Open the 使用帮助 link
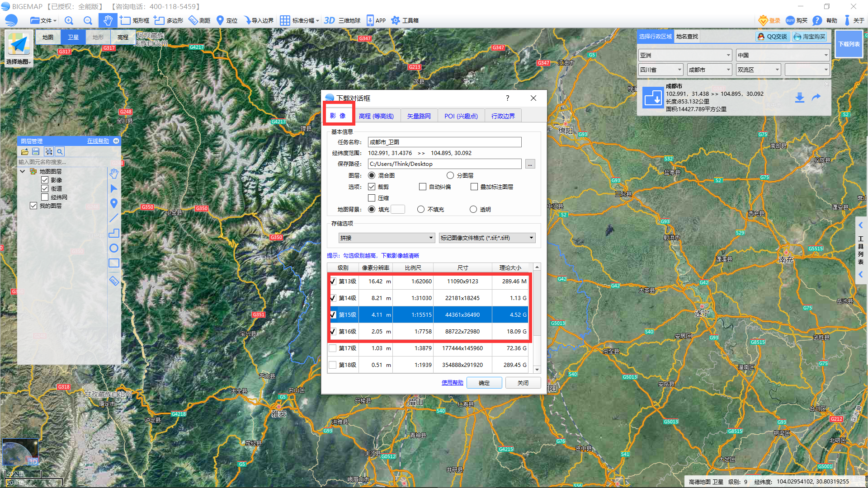Image resolution: width=868 pixels, height=488 pixels. click(x=452, y=383)
